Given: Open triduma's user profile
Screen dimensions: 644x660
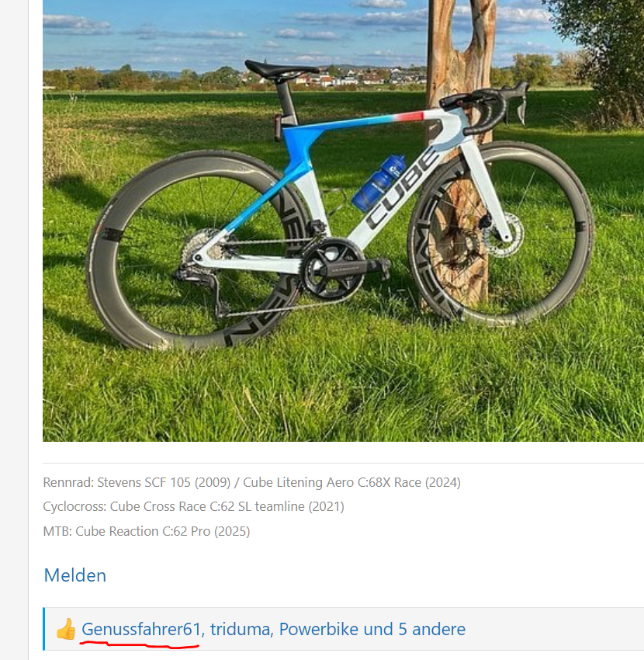Looking at the screenshot, I should (240, 629).
